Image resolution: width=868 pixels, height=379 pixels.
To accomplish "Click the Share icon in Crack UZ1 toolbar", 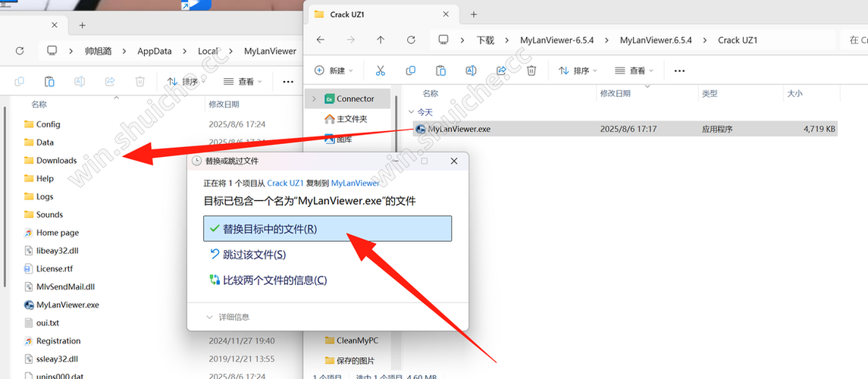I will pos(502,70).
